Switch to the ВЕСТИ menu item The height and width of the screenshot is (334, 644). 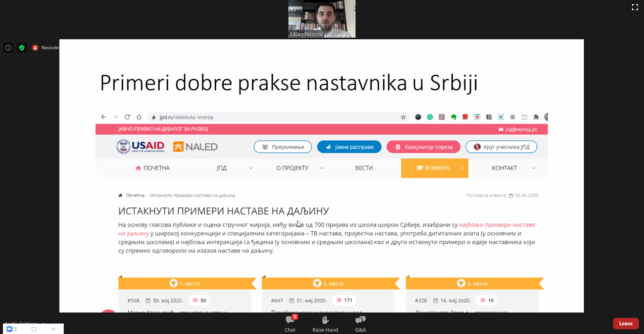point(364,168)
